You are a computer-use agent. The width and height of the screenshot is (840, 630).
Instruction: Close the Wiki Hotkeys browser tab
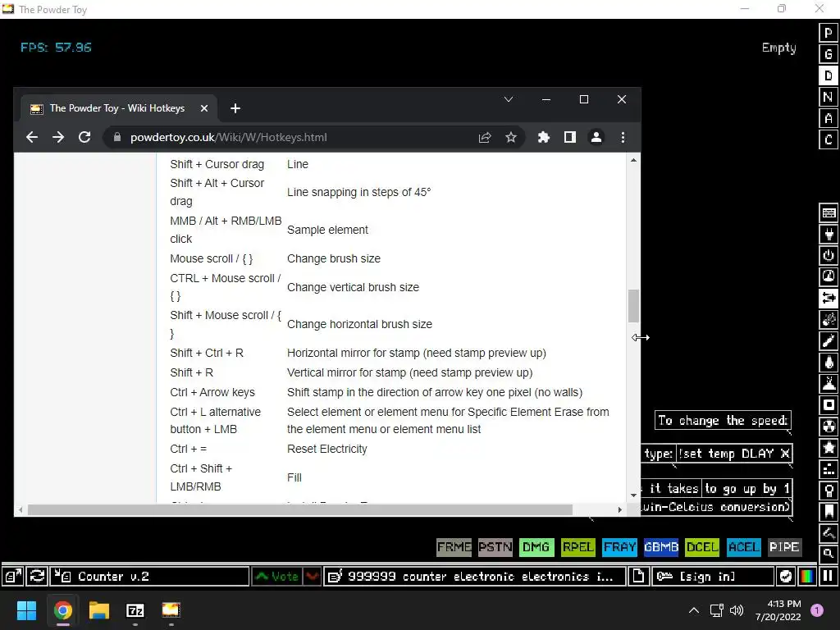tap(204, 108)
